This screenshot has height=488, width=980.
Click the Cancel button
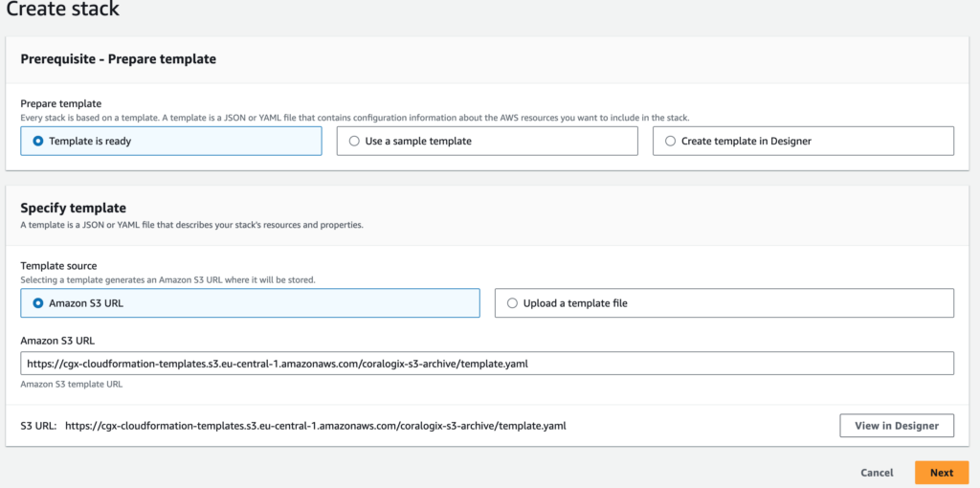877,473
